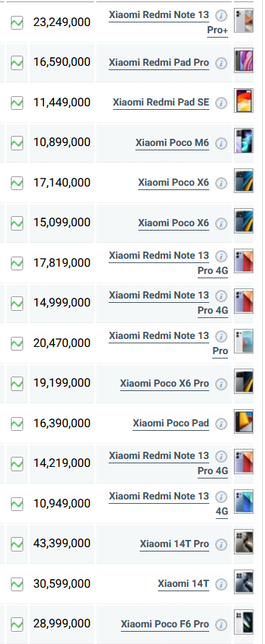Open Xiaomi Redmi Note 13 Pro+ link
Screen dimensions: 265x644
coord(168,22)
